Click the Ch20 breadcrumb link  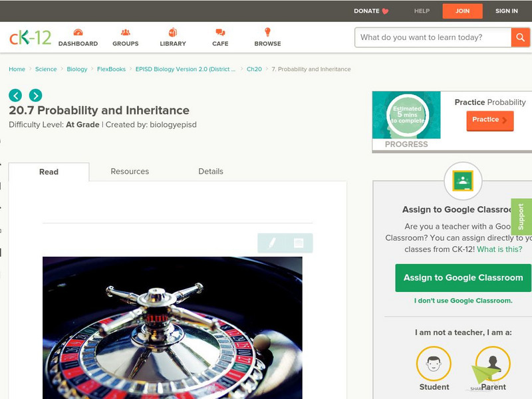[x=254, y=69]
